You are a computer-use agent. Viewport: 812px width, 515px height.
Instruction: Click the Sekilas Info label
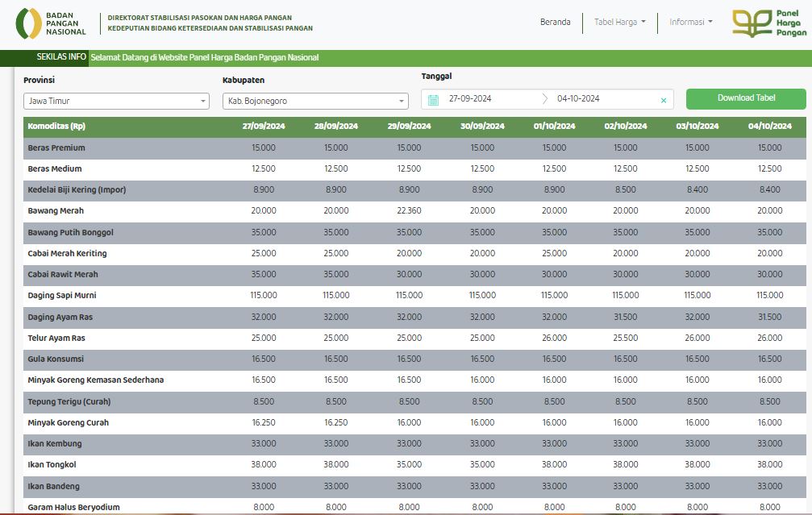coord(61,57)
